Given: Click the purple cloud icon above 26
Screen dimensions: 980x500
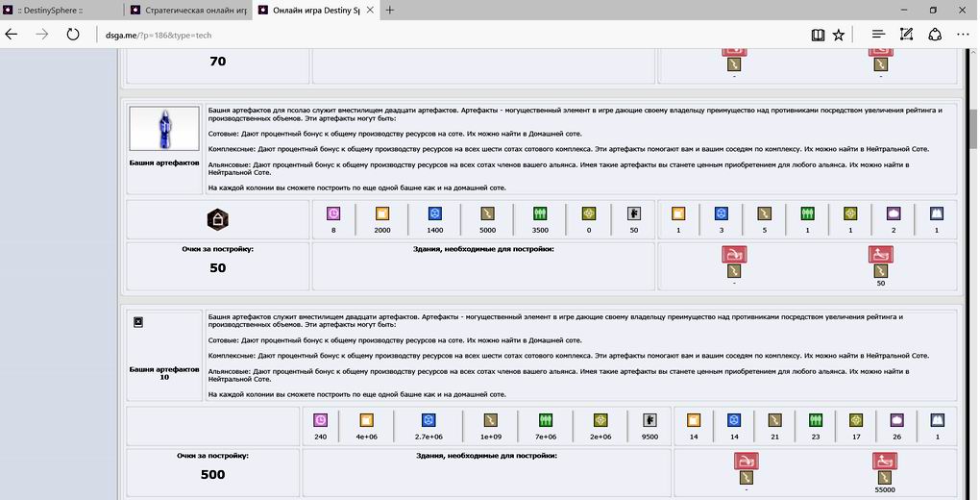Looking at the screenshot, I should click(x=895, y=420).
